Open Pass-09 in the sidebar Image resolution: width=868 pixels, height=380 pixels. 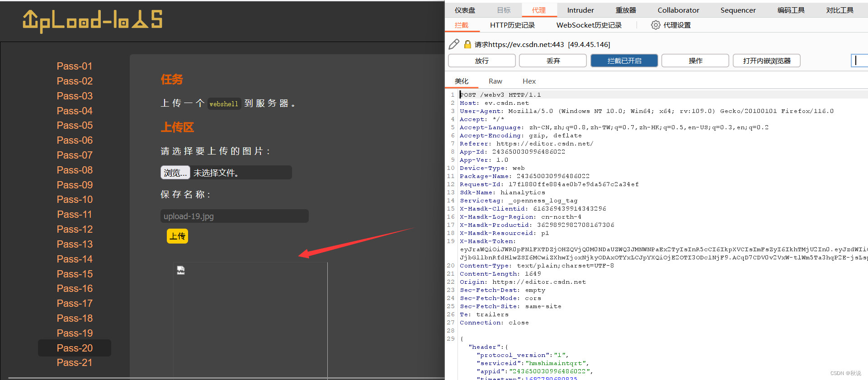point(75,185)
